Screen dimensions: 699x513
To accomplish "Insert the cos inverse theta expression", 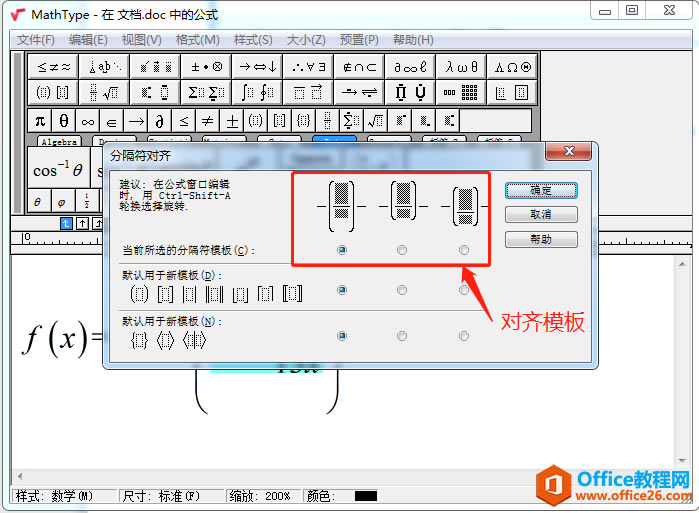I will [58, 170].
